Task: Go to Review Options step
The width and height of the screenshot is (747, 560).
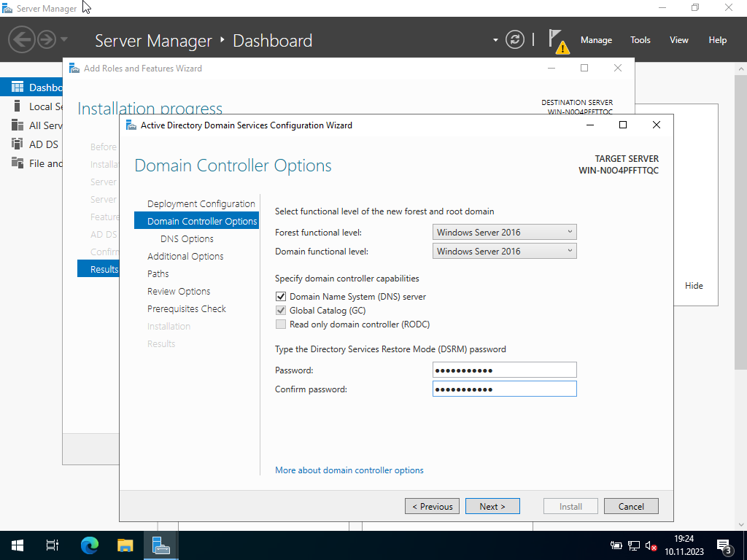Action: pyautogui.click(x=179, y=292)
